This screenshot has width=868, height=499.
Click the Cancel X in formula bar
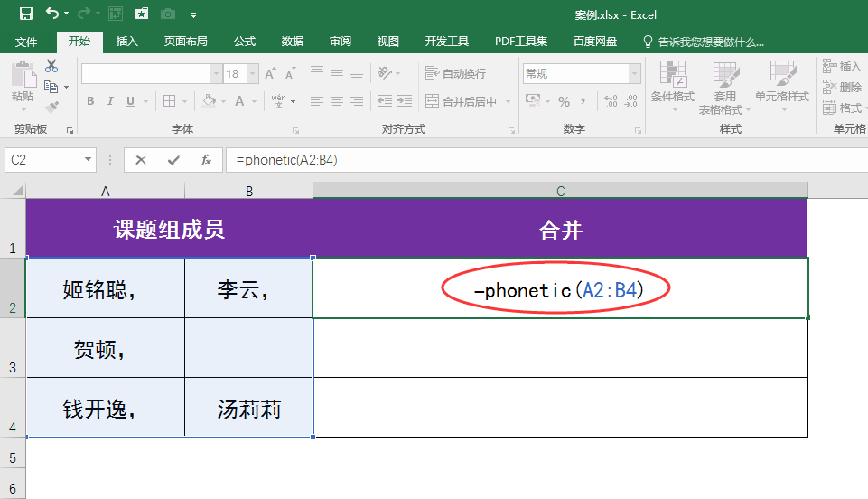[141, 160]
